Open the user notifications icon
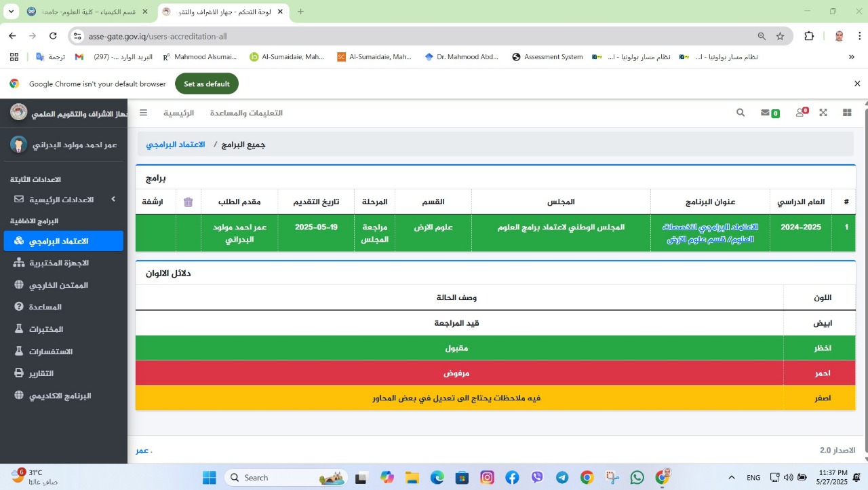This screenshot has height=490, width=868. (800, 113)
